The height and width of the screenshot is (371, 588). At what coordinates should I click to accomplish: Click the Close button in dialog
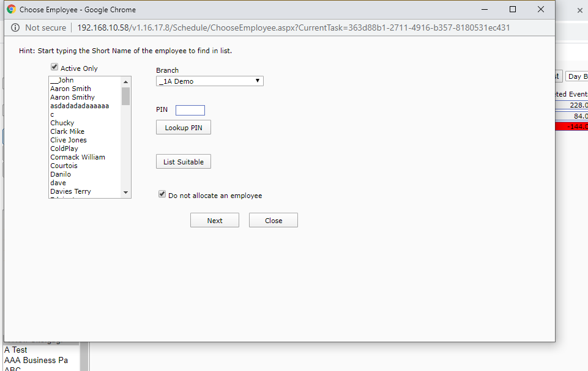point(273,220)
